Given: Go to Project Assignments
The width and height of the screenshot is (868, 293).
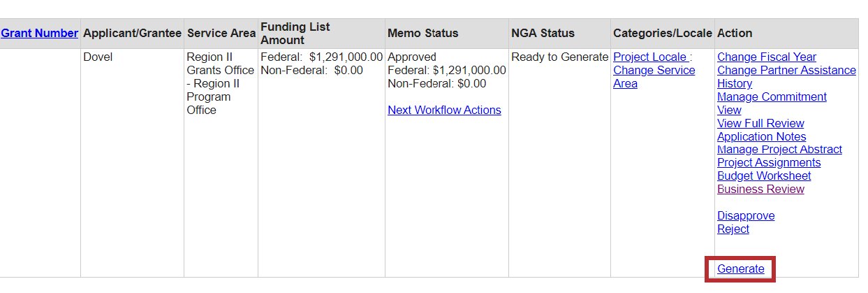Looking at the screenshot, I should [769, 163].
